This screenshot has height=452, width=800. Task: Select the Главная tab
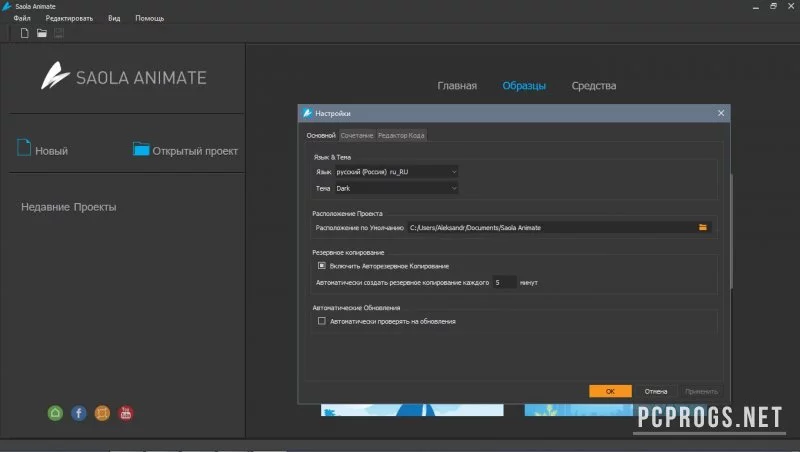(x=457, y=86)
